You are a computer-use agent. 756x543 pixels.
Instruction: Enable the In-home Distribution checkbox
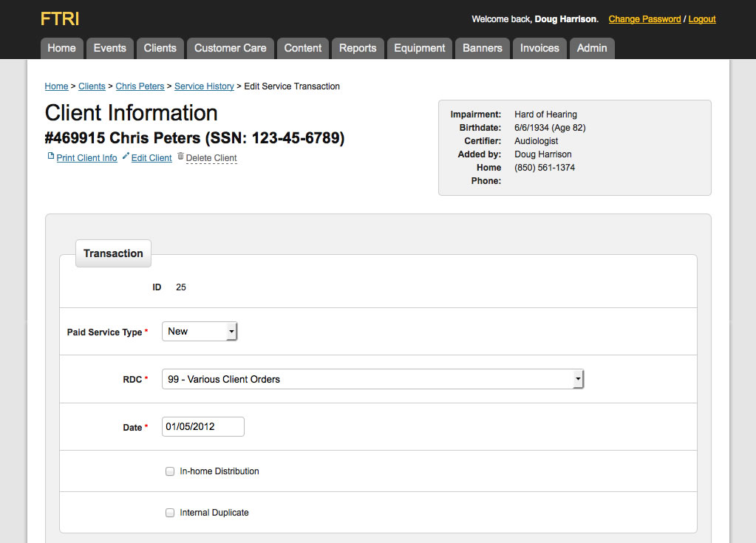click(x=170, y=471)
